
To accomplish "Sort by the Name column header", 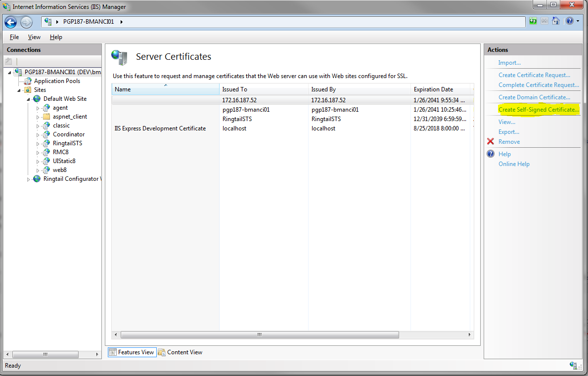I will (x=165, y=89).
